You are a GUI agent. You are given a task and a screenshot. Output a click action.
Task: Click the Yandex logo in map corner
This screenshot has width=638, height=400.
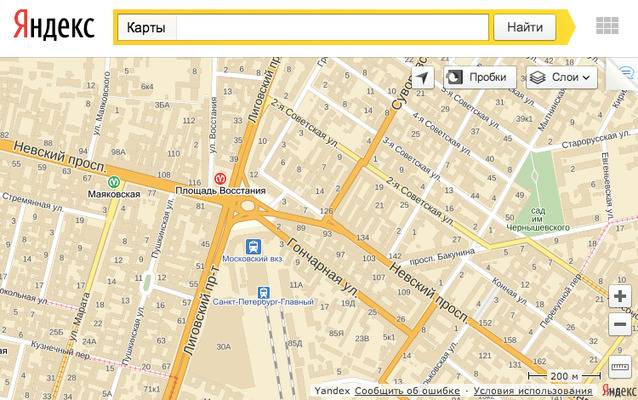tap(621, 389)
